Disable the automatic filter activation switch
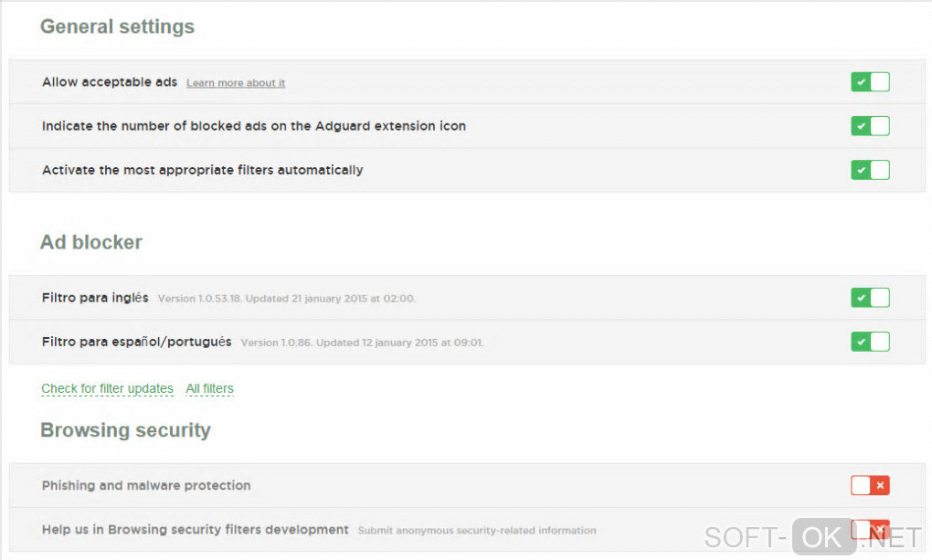932x560 pixels. (x=870, y=170)
